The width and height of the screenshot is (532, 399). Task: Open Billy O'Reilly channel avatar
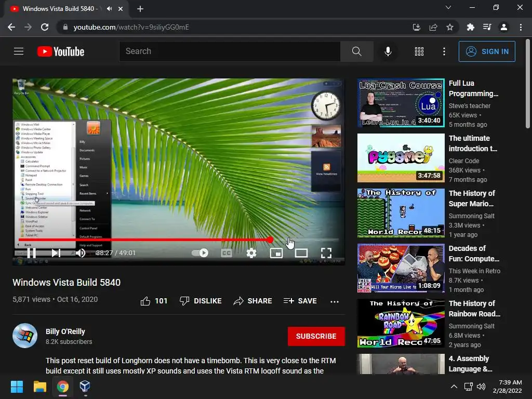(x=25, y=336)
